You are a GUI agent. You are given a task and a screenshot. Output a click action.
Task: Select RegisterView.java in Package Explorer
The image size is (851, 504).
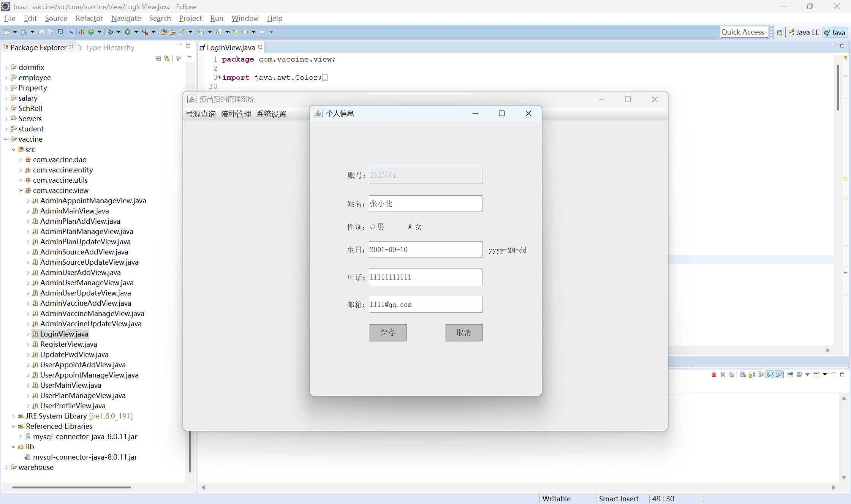click(68, 344)
